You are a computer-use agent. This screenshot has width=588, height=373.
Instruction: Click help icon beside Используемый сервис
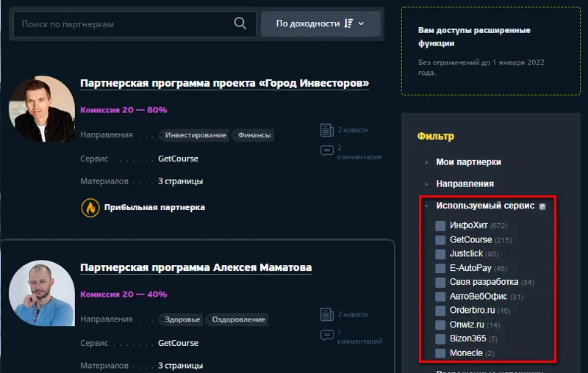click(x=542, y=207)
